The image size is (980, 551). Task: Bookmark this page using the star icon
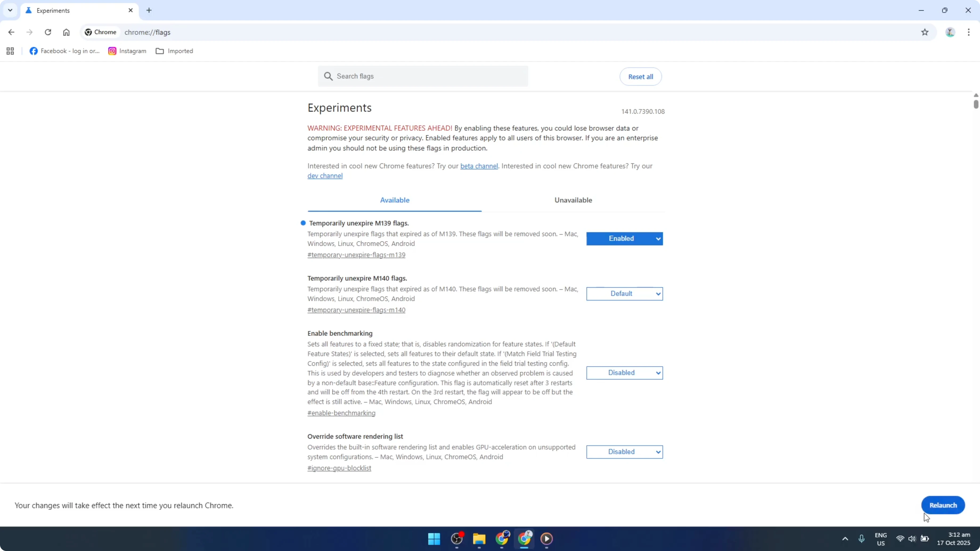click(x=925, y=32)
